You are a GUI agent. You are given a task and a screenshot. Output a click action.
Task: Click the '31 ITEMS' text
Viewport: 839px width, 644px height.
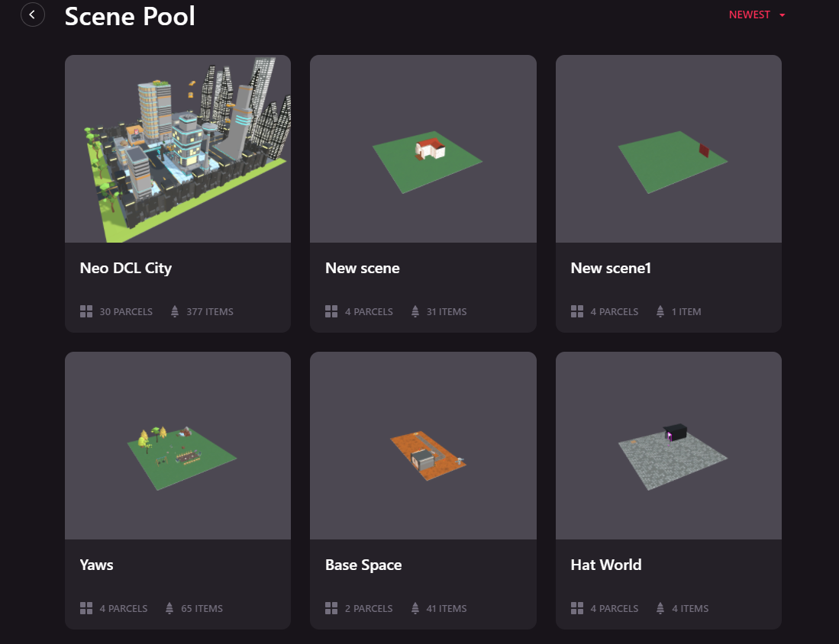(x=447, y=312)
